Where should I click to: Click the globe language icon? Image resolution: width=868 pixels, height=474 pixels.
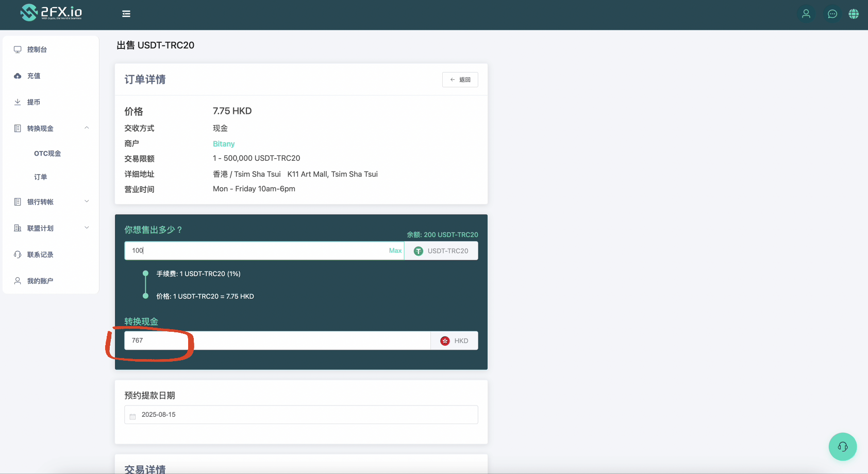point(854,14)
